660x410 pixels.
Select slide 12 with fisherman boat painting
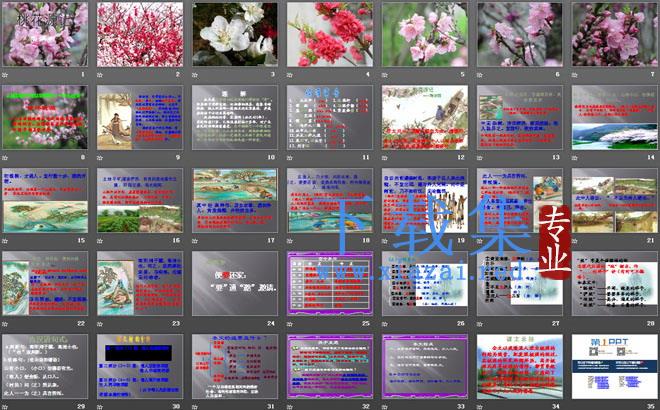[x=425, y=117]
